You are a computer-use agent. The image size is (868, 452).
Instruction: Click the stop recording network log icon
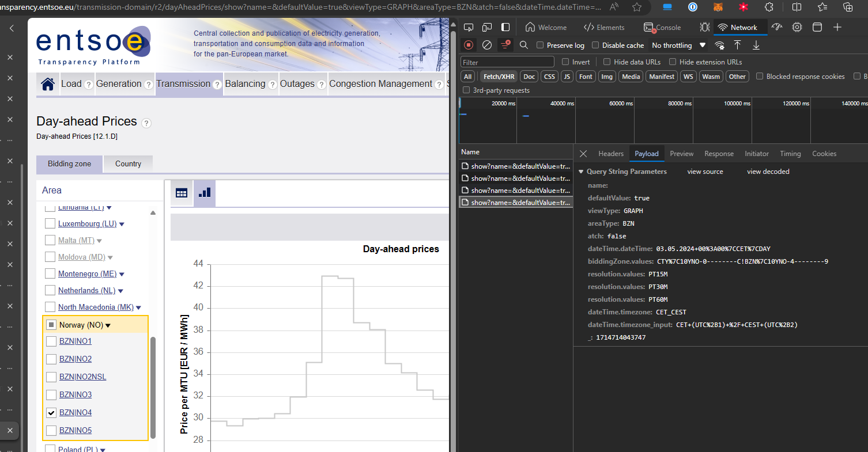pyautogui.click(x=469, y=45)
